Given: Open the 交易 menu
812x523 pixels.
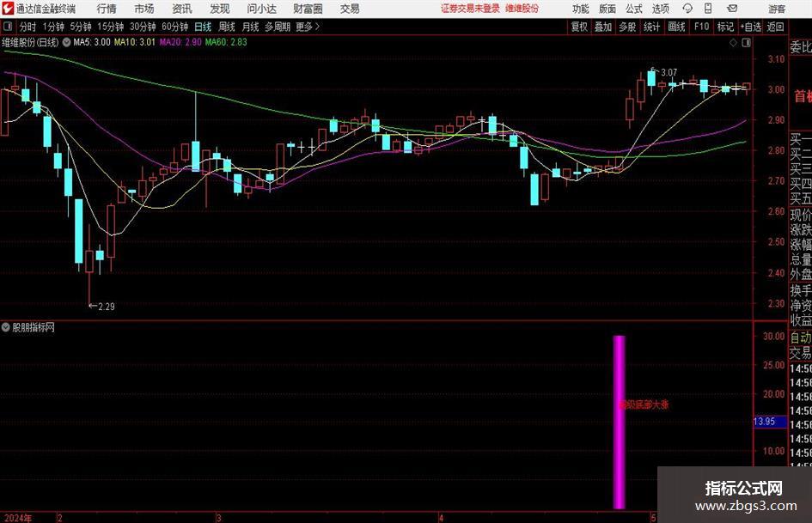Looking at the screenshot, I should point(350,9).
